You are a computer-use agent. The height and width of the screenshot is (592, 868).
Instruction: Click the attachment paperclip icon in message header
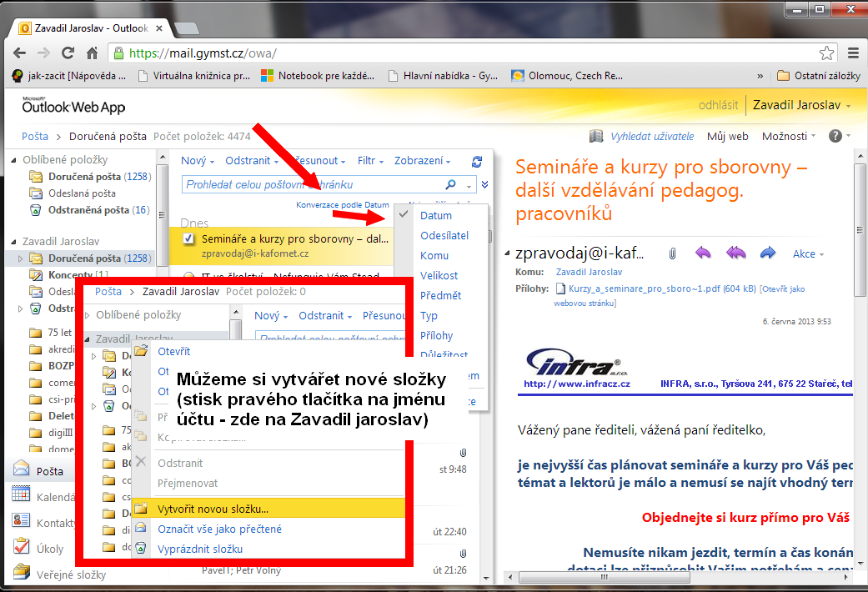pos(672,253)
